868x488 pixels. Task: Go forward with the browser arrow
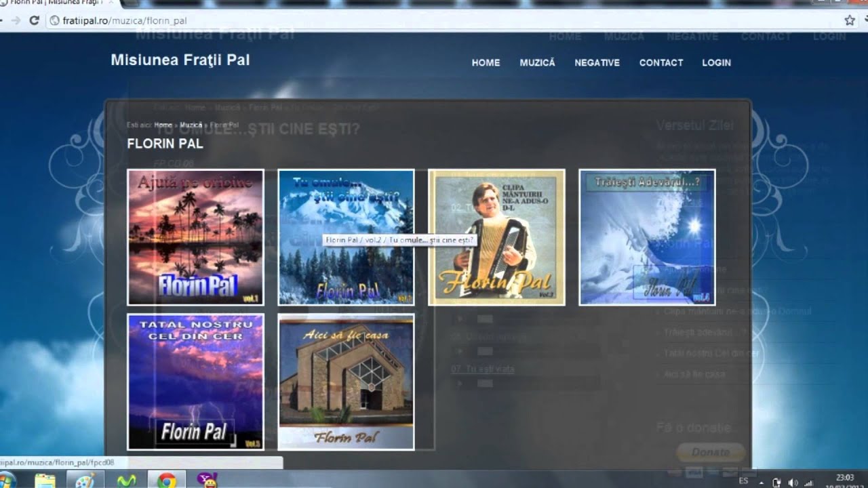[x=15, y=21]
